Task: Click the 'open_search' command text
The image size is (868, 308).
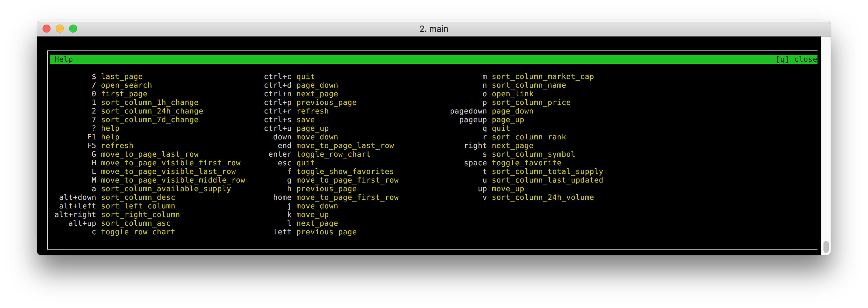Action: coord(126,86)
